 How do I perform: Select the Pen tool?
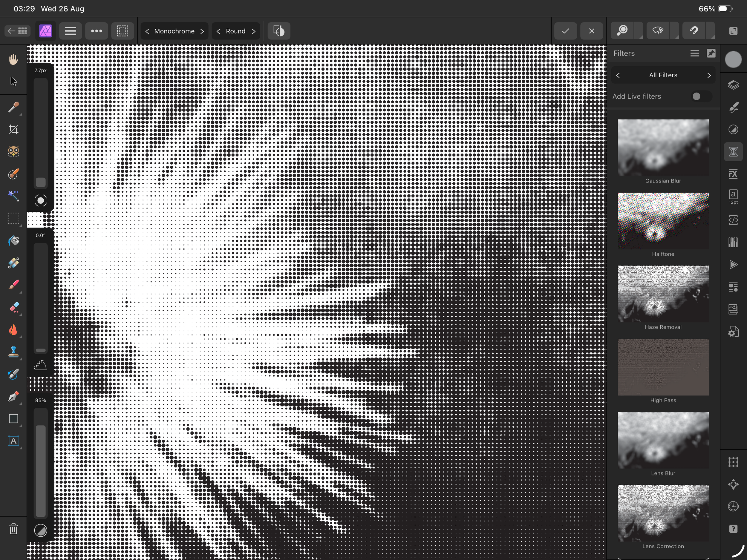click(x=13, y=397)
